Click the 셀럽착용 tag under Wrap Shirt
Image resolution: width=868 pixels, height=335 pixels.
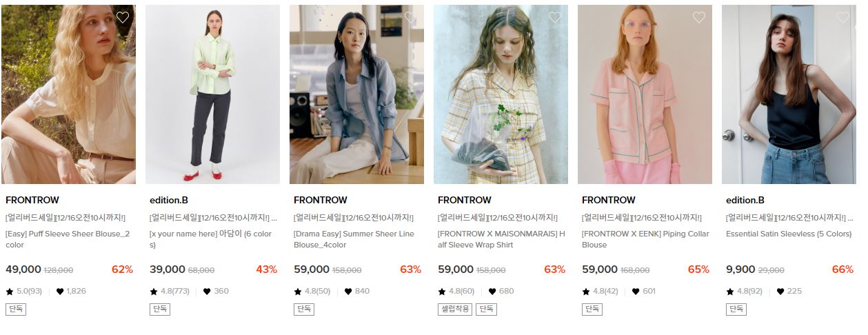(455, 309)
